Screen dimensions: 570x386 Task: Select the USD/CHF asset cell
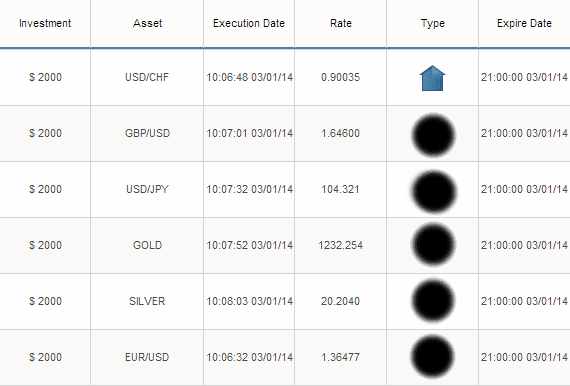click(x=147, y=77)
